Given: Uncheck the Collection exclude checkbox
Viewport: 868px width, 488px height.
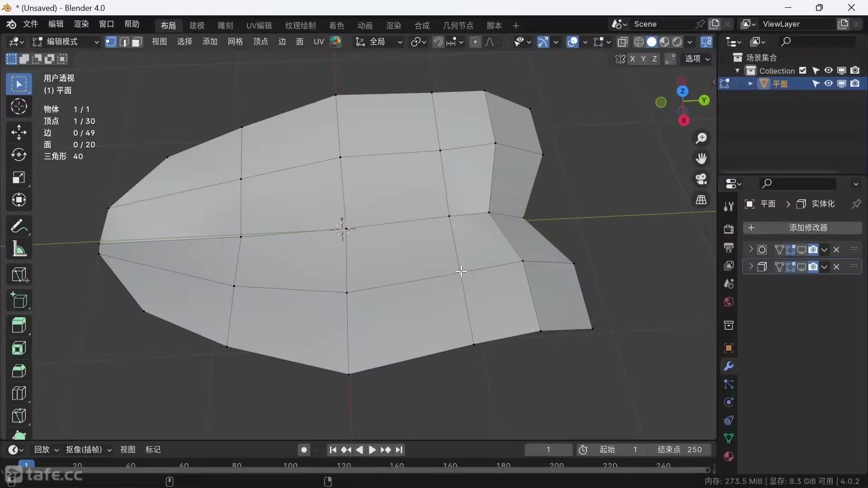Looking at the screenshot, I should (802, 70).
